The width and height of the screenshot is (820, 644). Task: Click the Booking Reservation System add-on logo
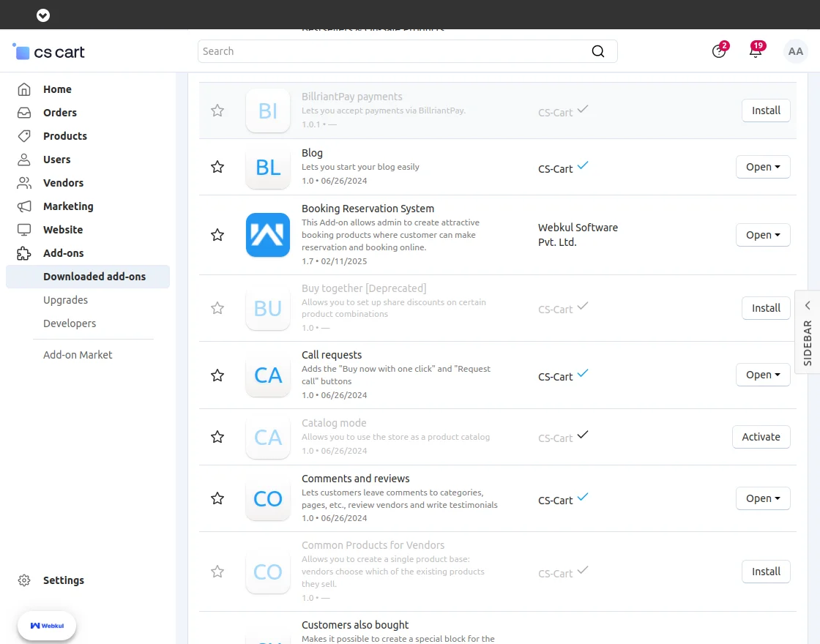pyautogui.click(x=268, y=235)
